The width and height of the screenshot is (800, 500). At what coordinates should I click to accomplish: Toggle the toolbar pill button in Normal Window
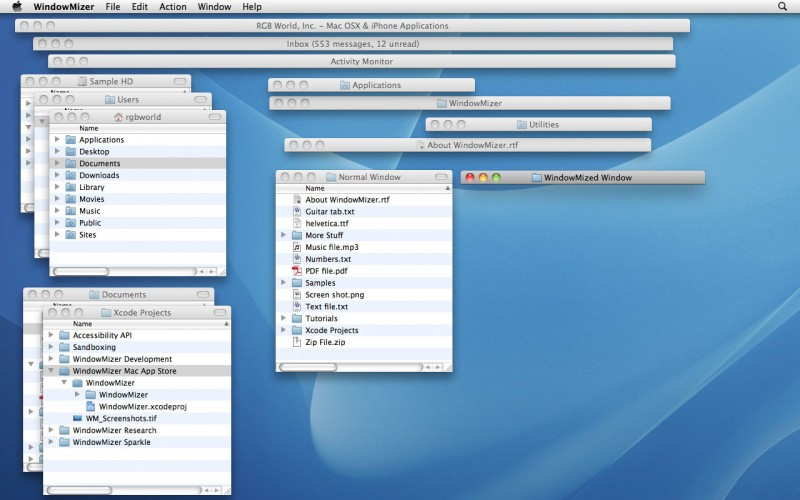pyautogui.click(x=441, y=177)
